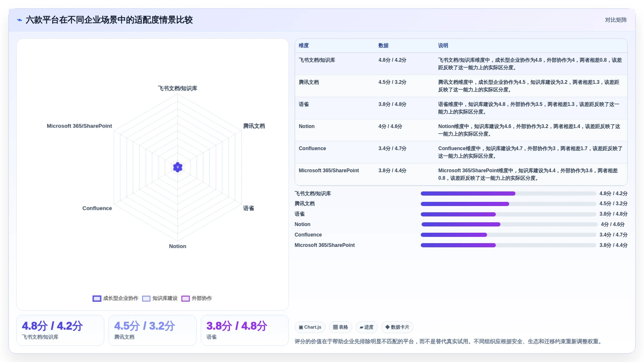Click the 飞书文档/知识库 radar axis label

point(177,88)
